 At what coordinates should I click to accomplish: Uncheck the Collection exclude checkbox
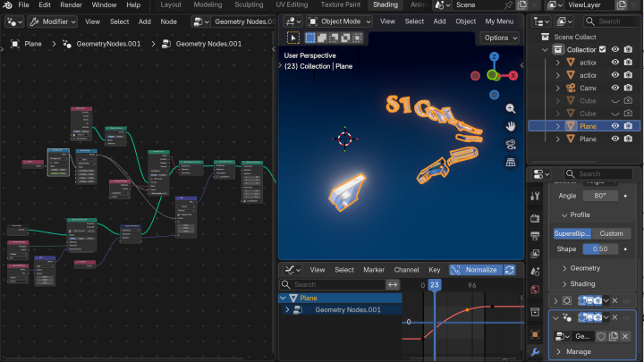point(602,49)
